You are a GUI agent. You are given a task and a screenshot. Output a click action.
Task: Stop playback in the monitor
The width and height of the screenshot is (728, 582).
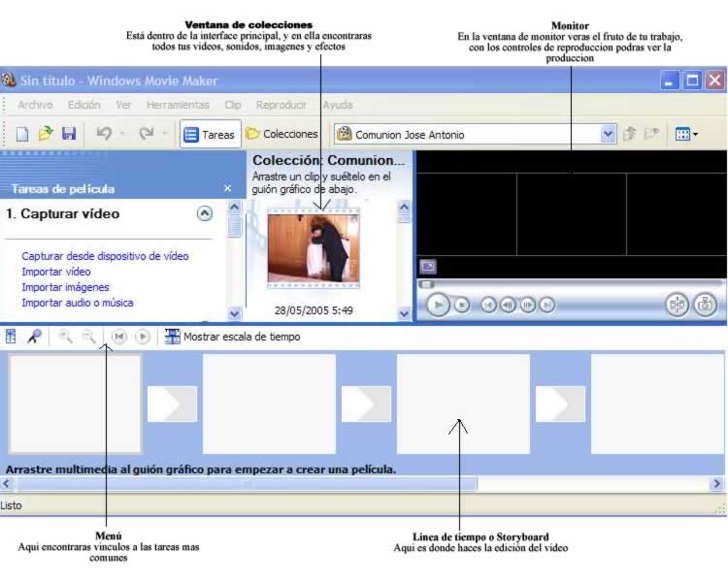point(461,305)
